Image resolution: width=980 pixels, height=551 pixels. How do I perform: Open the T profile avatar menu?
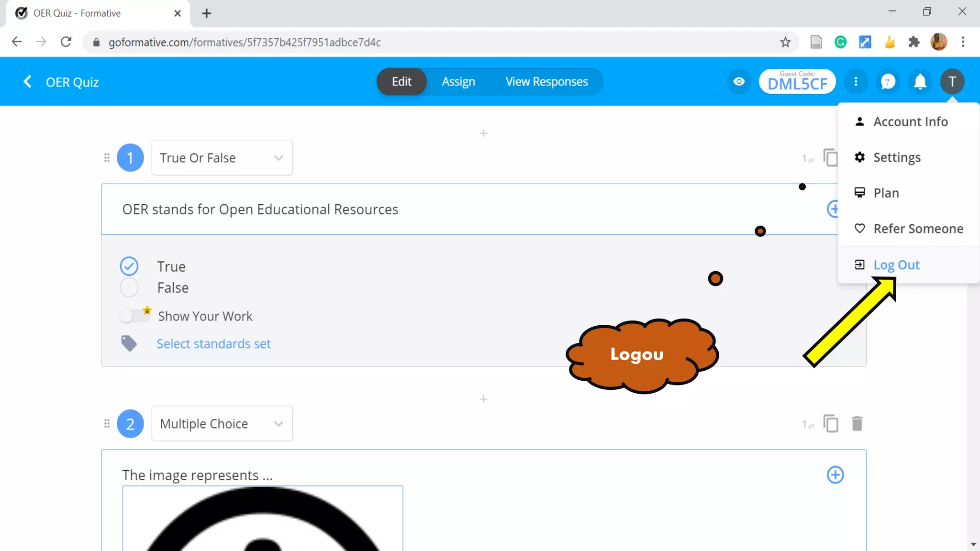[x=952, y=82]
